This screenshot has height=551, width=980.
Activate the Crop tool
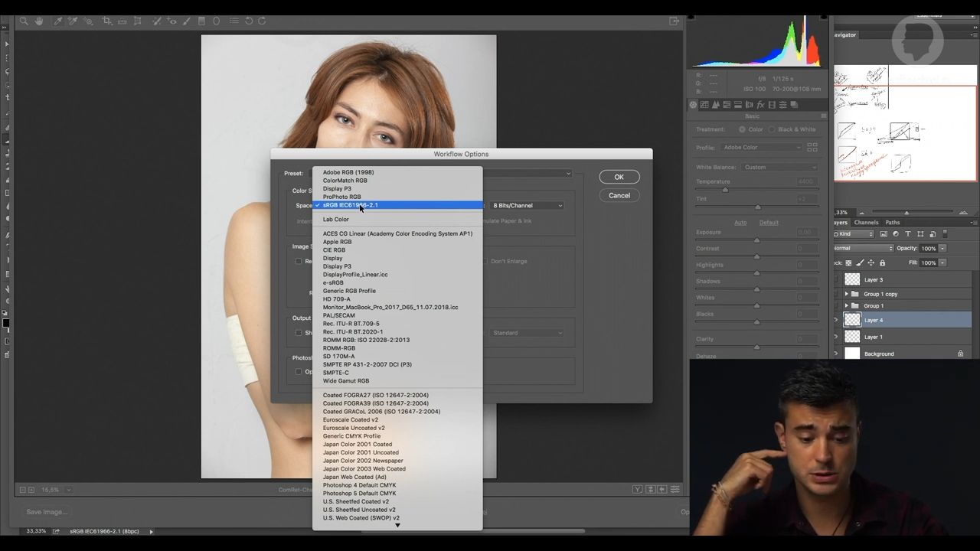click(107, 21)
